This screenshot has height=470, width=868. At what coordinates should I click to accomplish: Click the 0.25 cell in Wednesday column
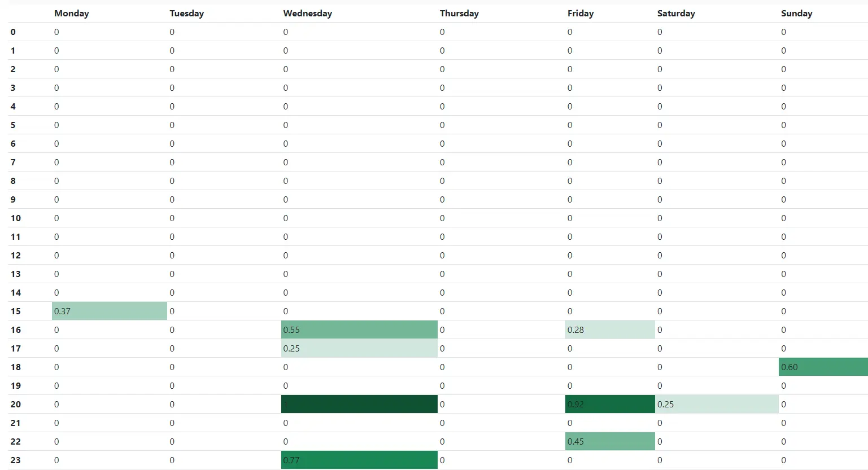[359, 348]
